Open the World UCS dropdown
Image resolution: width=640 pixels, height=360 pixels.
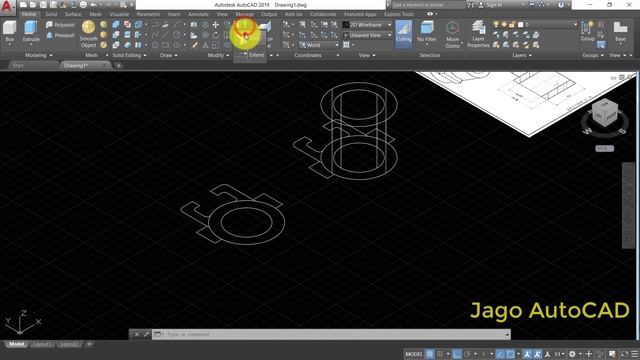(x=319, y=45)
